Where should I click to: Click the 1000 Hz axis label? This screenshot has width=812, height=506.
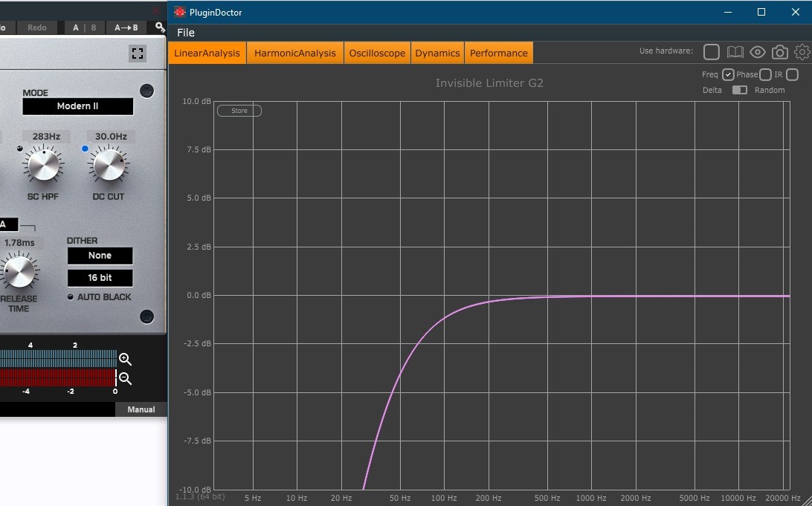(x=591, y=498)
